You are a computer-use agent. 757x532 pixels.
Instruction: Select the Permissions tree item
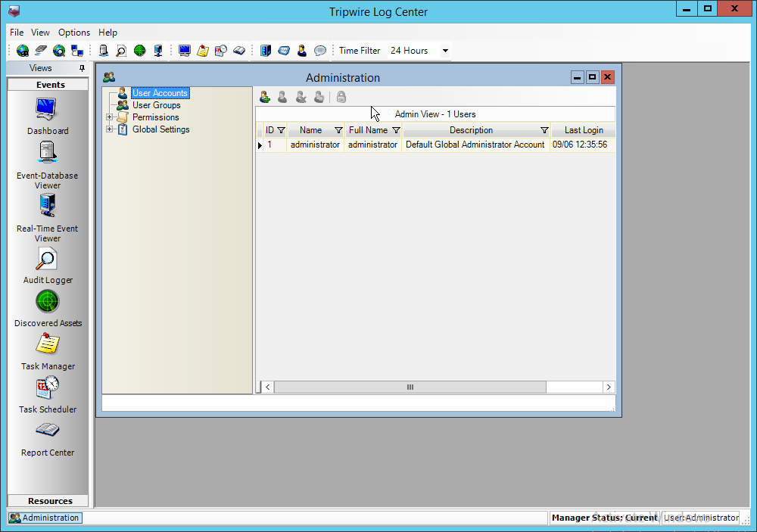pos(155,117)
